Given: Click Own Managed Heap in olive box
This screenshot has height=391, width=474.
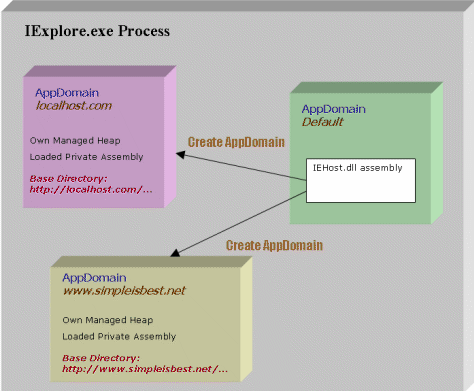Looking at the screenshot, I should click(108, 320).
